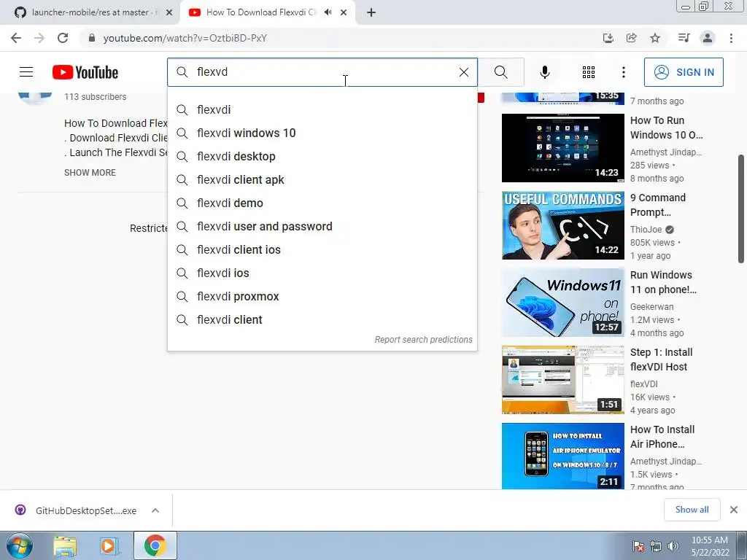Screen dimensions: 747x560
Task: Select 'flexvdi proxmox' suggestion
Action: pyautogui.click(x=322, y=296)
